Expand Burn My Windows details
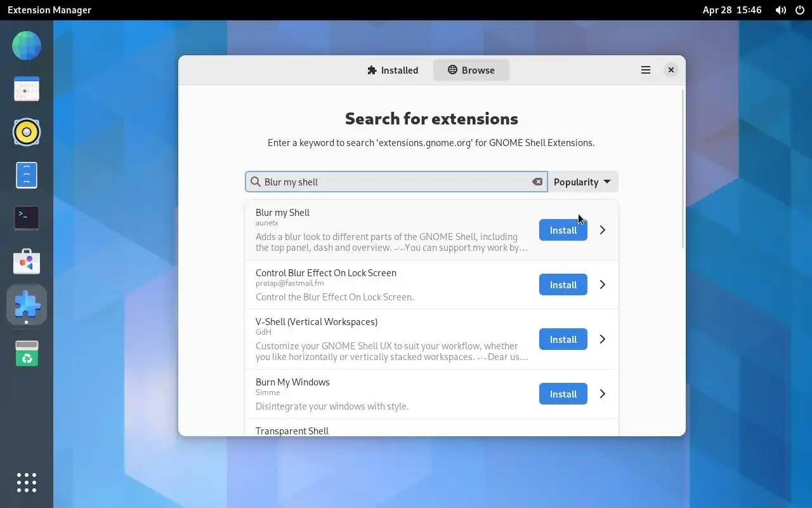This screenshot has width=812, height=508. coord(603,394)
